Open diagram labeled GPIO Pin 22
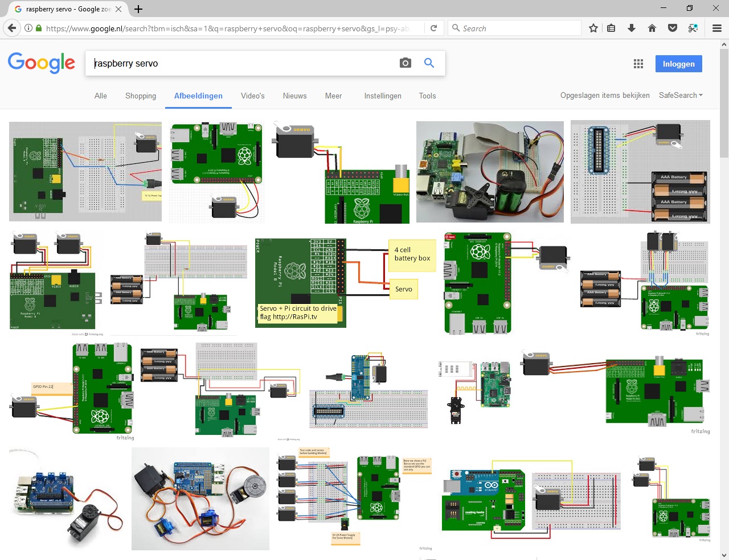Image resolution: width=729 pixels, height=560 pixels. click(72, 391)
